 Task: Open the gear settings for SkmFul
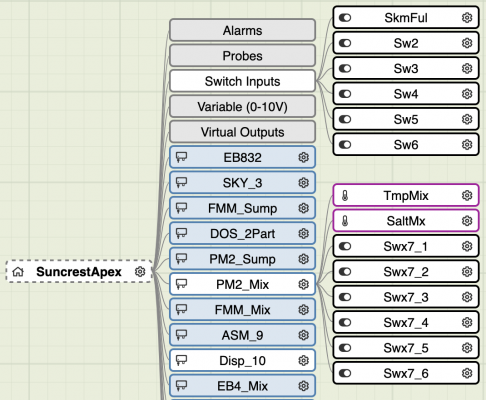point(467,18)
